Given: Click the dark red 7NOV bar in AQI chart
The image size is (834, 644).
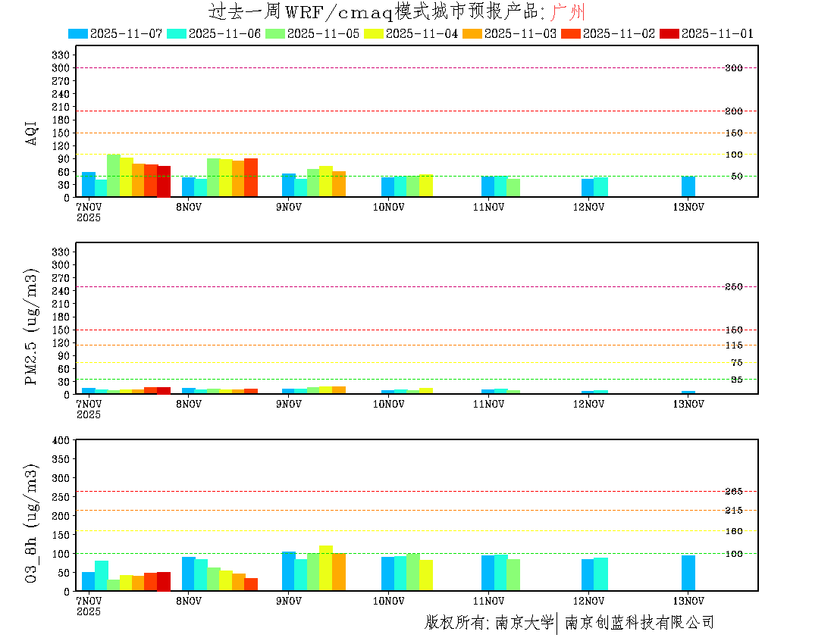Looking at the screenshot, I should pos(164,181).
